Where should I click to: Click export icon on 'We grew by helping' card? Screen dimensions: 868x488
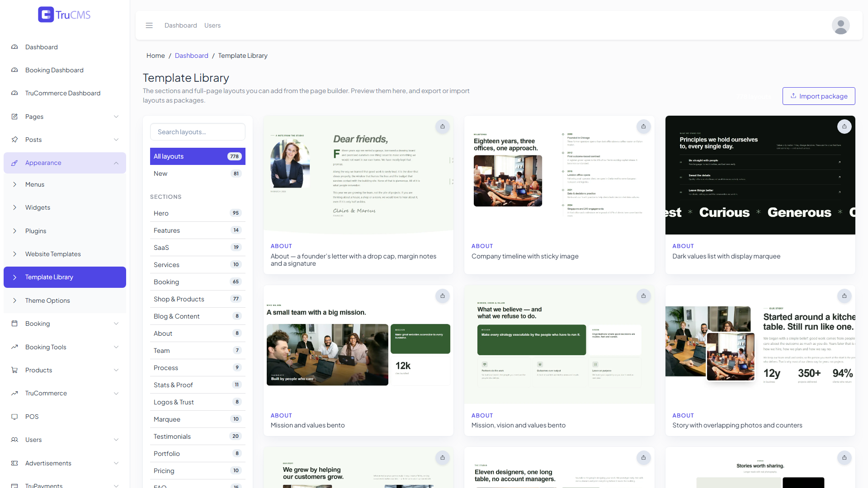click(443, 458)
